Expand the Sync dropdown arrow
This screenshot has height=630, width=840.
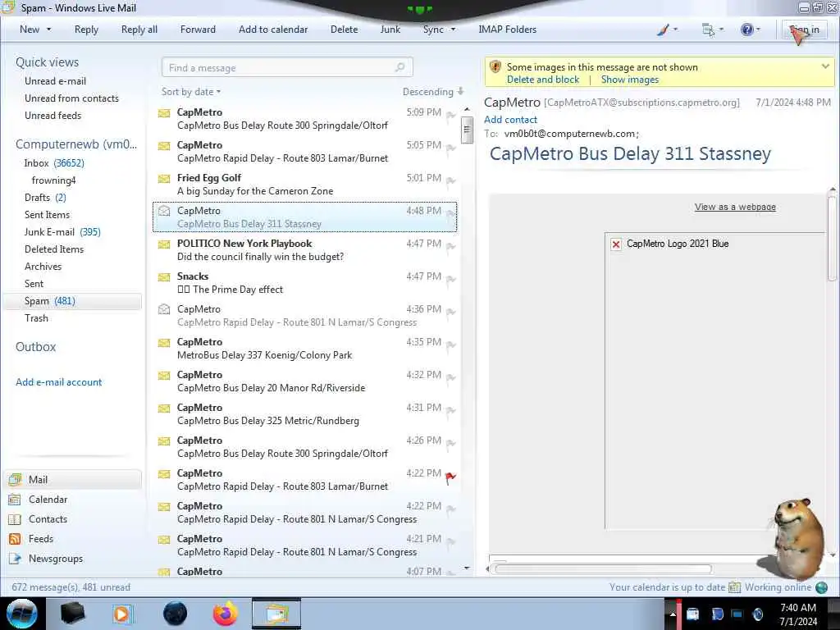click(x=453, y=30)
